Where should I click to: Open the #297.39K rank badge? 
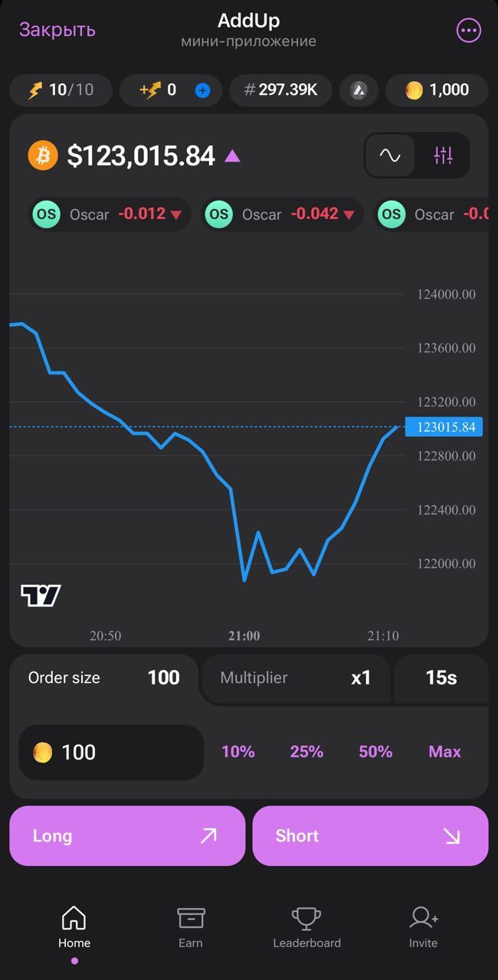(x=280, y=90)
